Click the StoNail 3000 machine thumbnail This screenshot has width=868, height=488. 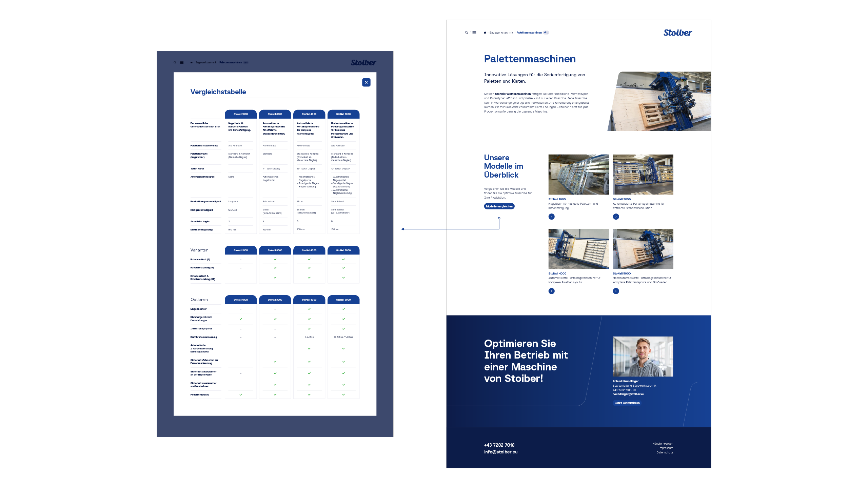643,175
